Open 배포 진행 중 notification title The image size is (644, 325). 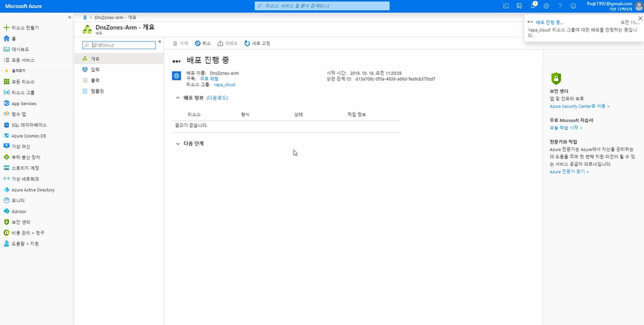[550, 22]
